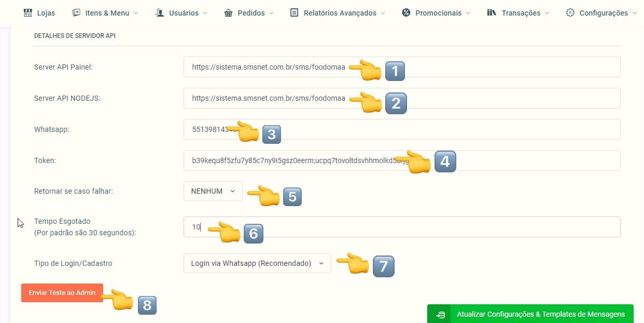Click the Transações books icon
The height and width of the screenshot is (323, 644).
(492, 13)
